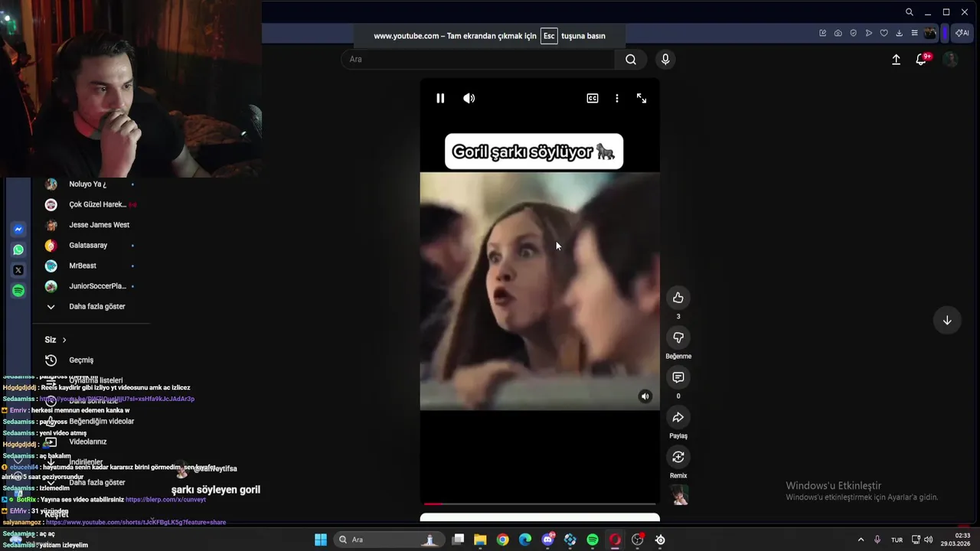Image resolution: width=980 pixels, height=551 pixels.
Task: Click the Windows taskbar search box
Action: click(388, 540)
